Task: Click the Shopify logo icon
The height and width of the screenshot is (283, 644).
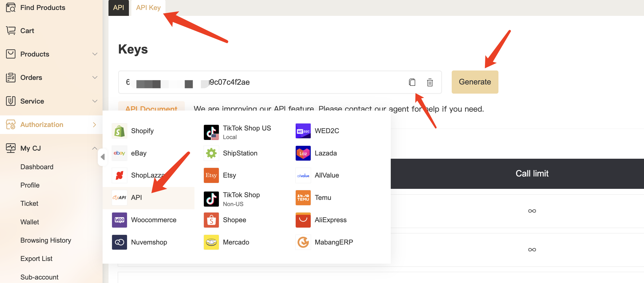Action: point(120,131)
